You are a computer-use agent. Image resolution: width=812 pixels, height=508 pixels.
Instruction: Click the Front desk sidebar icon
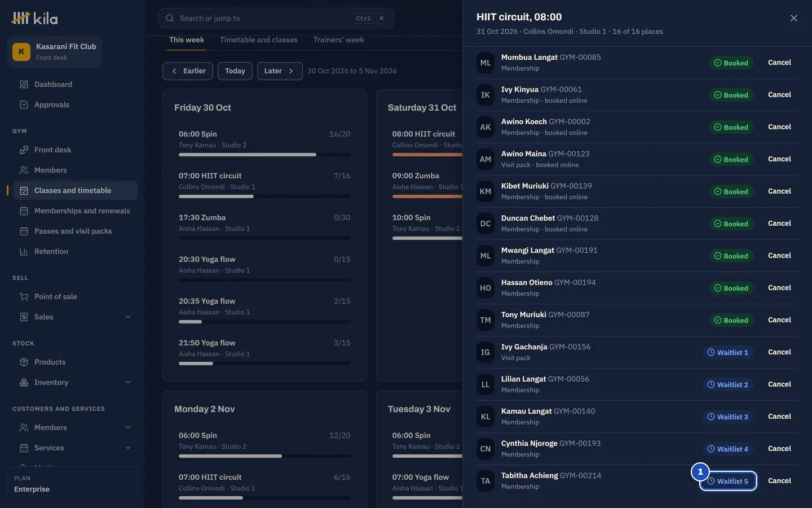(x=24, y=150)
